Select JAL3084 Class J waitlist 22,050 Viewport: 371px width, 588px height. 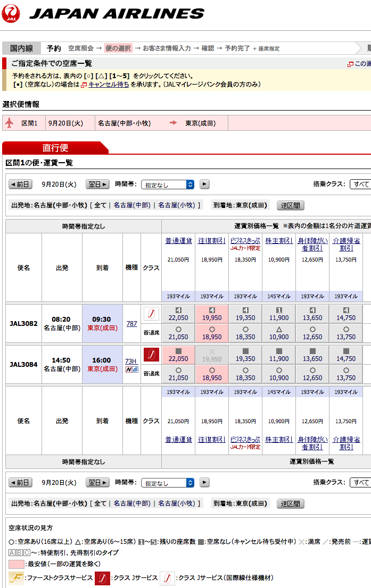coord(178,355)
